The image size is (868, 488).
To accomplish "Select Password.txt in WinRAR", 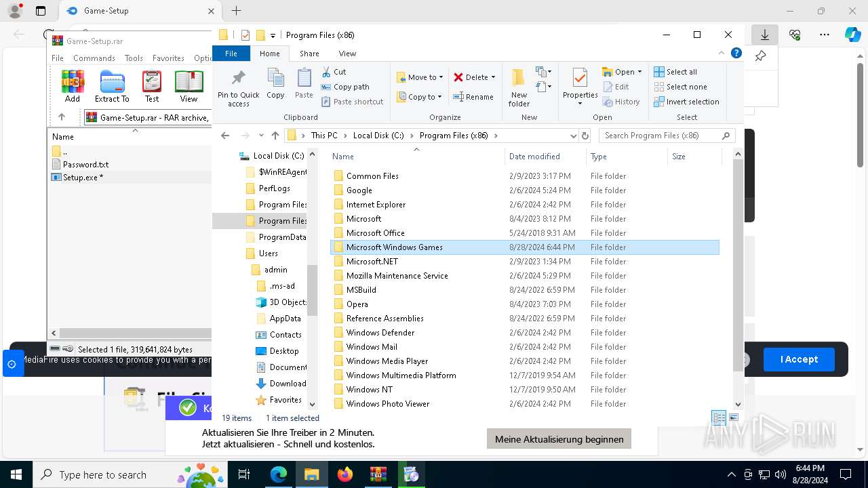I will [x=85, y=165].
